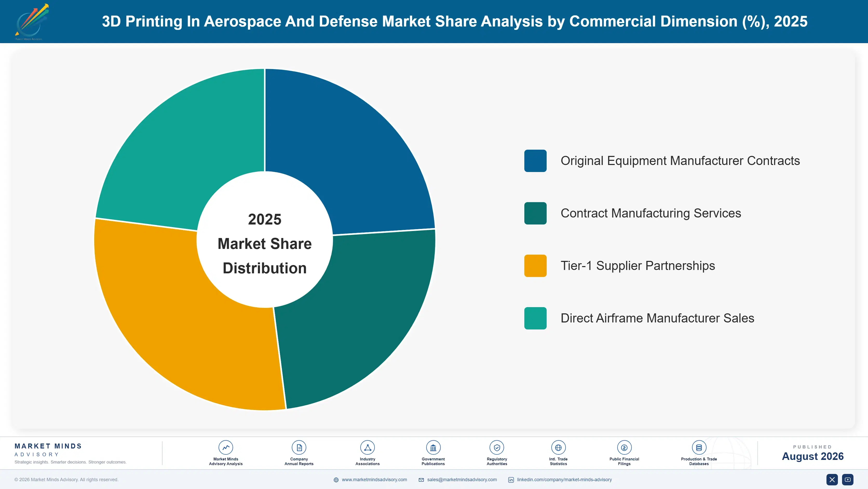Click the 'Strategic insights. Smarter decisions.' tagline
Image resolution: width=868 pixels, height=489 pixels.
click(x=70, y=462)
